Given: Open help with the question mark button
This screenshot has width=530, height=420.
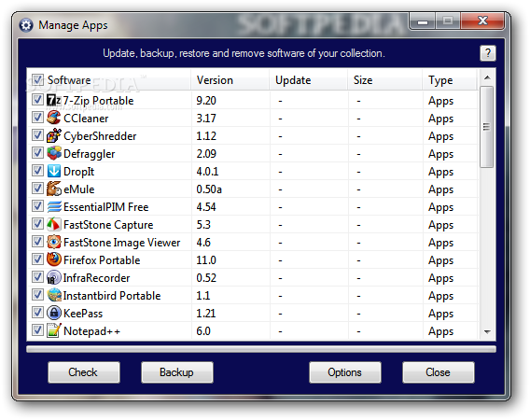Looking at the screenshot, I should 488,53.
